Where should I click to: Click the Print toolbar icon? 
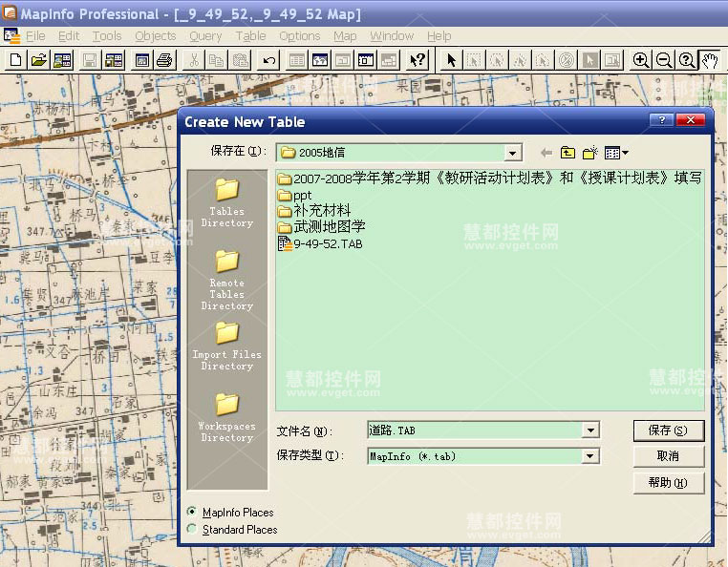(x=164, y=60)
